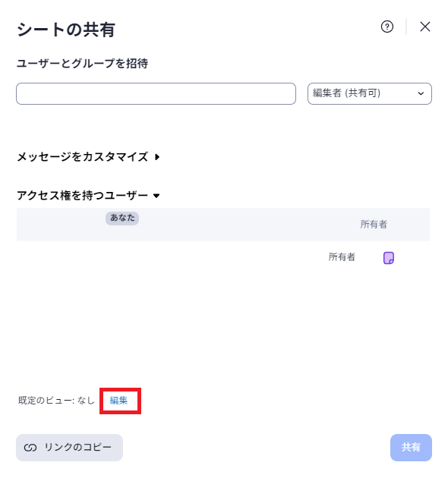Click the right-pointing triangle beside メッセージをカスタマイズ
448x478 pixels.
[157, 157]
